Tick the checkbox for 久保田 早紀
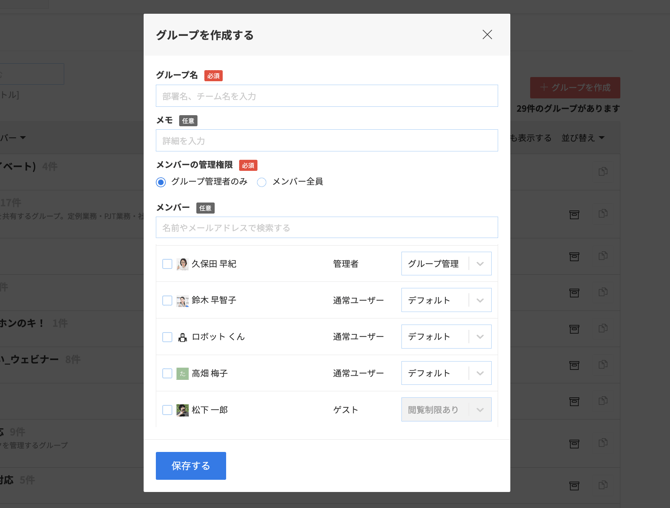The height and width of the screenshot is (508, 670). click(x=167, y=264)
